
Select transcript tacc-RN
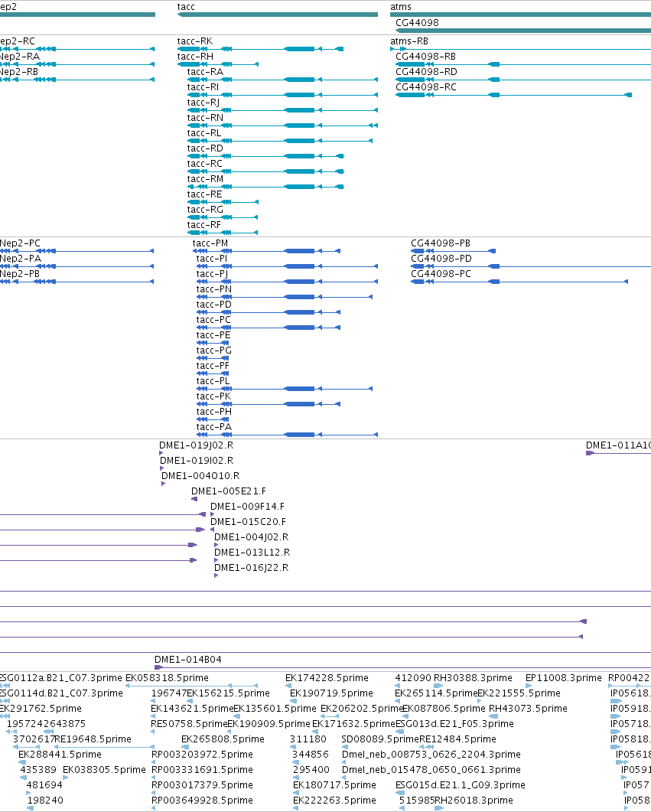click(x=282, y=126)
